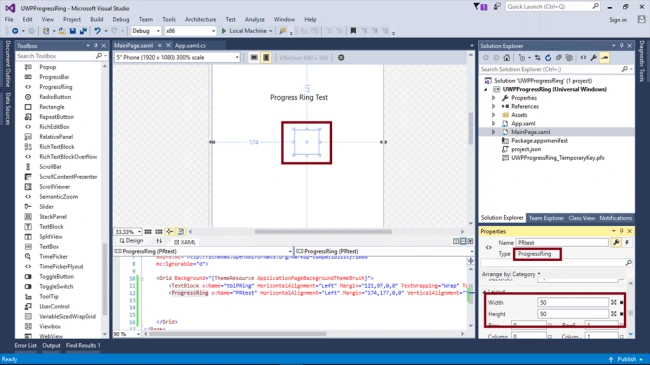Toggle snap to snaplines button
This screenshot has height=365, width=650.
(x=170, y=232)
